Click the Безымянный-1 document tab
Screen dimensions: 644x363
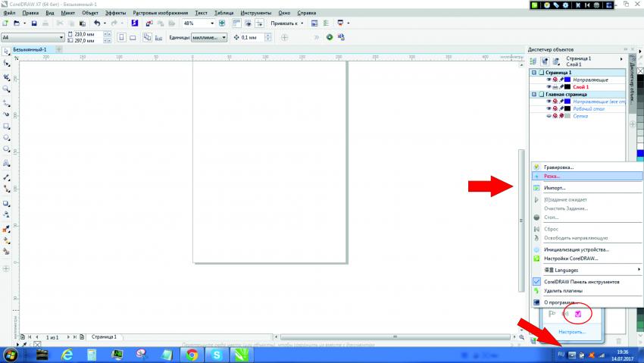30,49
